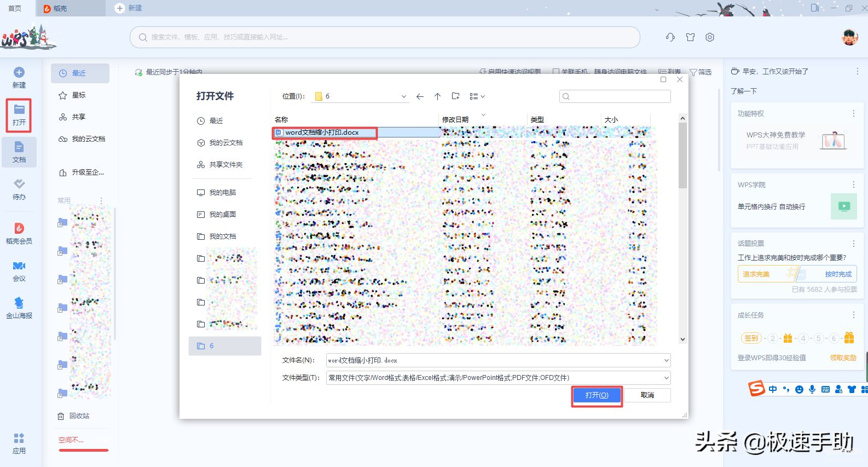Launch 会议 video meeting icon
Image resolution: width=868 pixels, height=467 pixels.
point(19,266)
